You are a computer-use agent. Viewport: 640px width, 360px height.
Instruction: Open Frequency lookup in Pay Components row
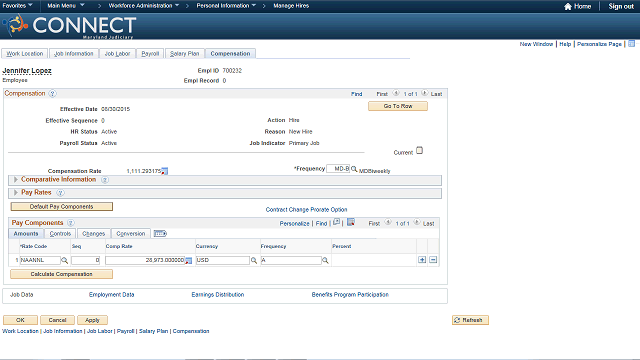point(325,260)
